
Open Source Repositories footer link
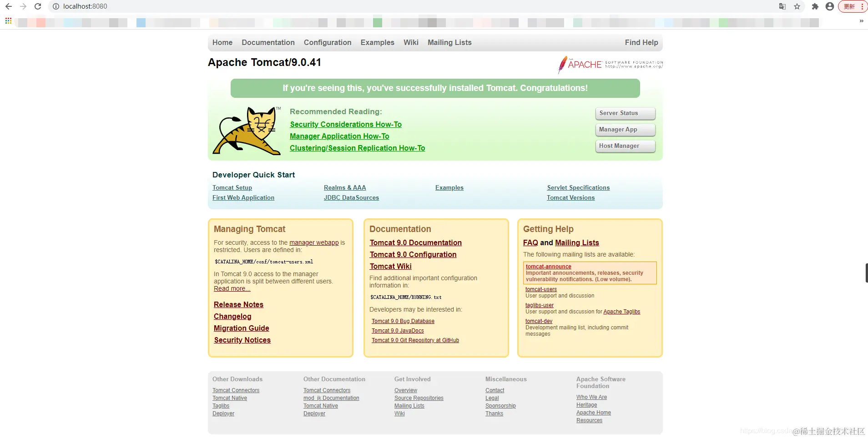[419, 398]
